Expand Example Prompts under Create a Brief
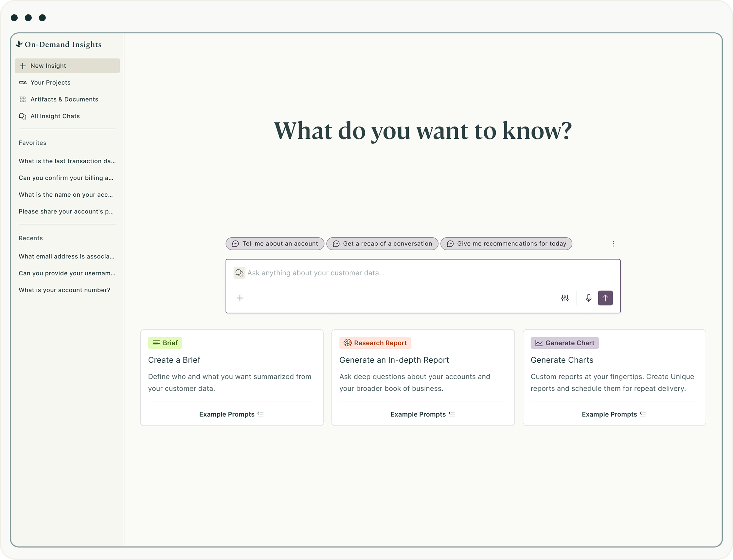This screenshot has height=560, width=733. coord(232,414)
